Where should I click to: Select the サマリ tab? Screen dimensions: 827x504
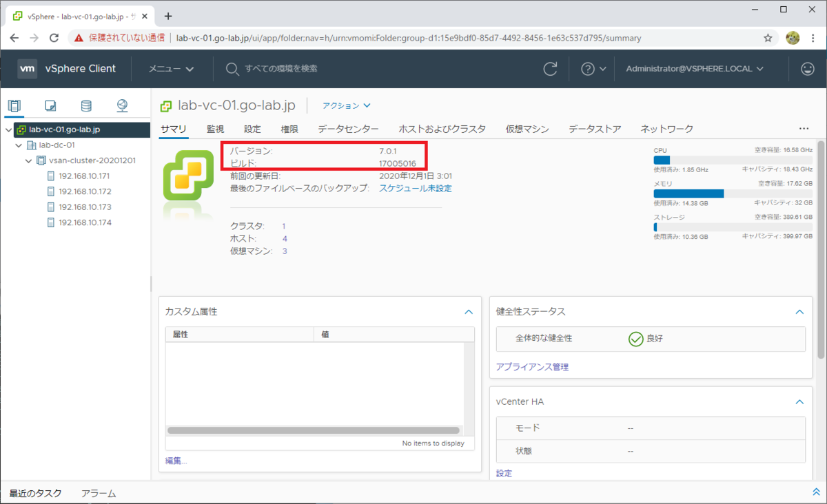pos(173,129)
